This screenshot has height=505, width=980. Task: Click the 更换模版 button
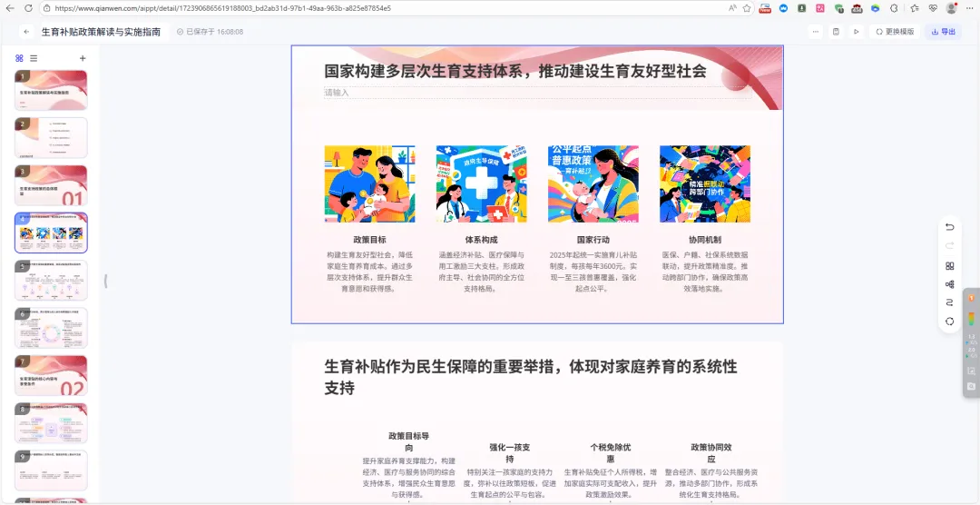pos(895,32)
